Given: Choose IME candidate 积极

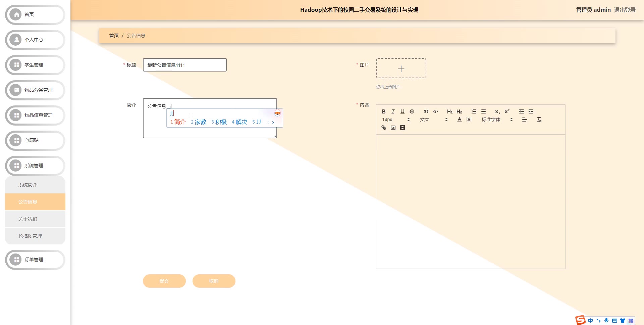Looking at the screenshot, I should point(219,122).
